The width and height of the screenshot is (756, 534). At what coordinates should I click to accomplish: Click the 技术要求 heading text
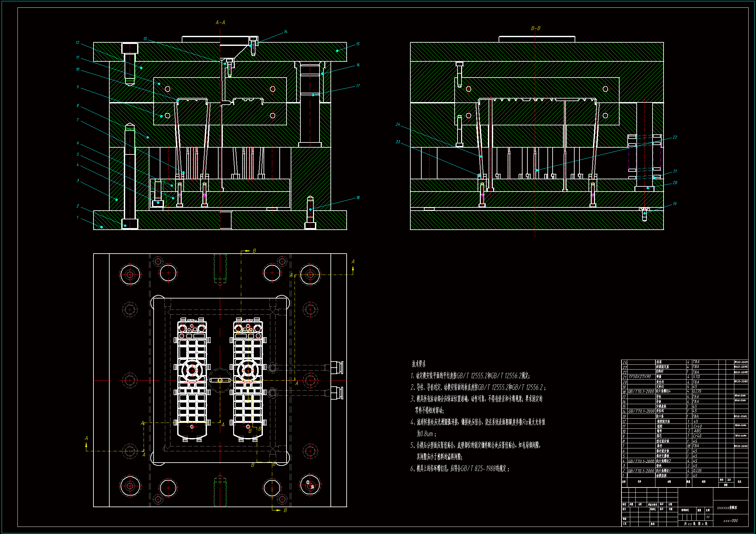pos(418,364)
